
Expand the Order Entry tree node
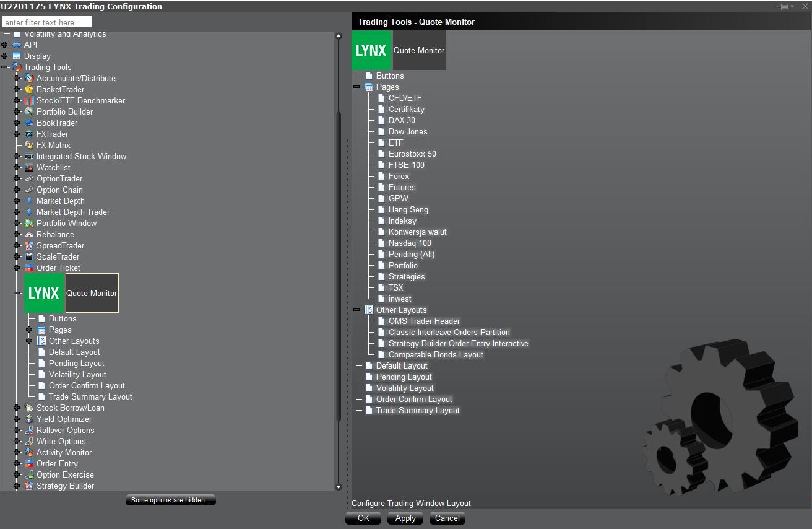(x=17, y=463)
